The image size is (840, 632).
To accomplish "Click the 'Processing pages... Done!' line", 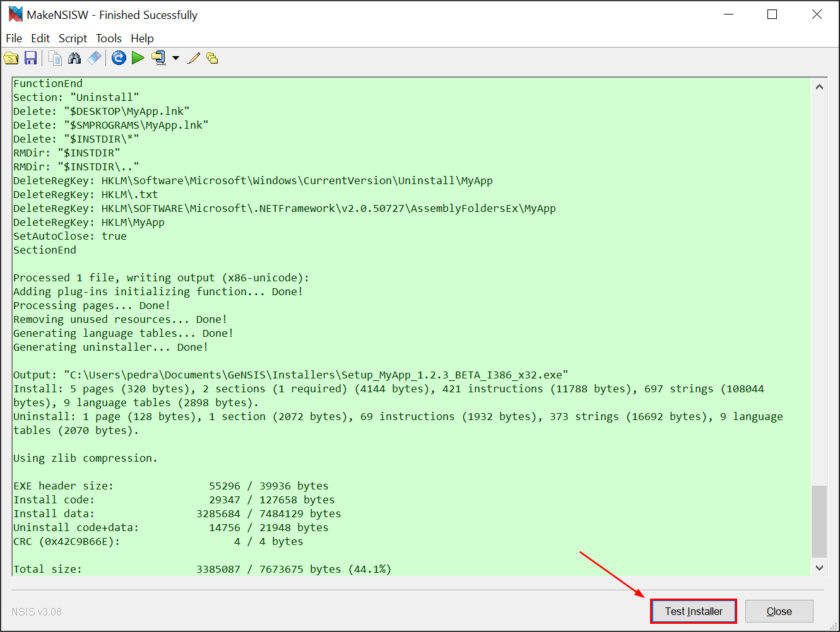I will [x=92, y=305].
